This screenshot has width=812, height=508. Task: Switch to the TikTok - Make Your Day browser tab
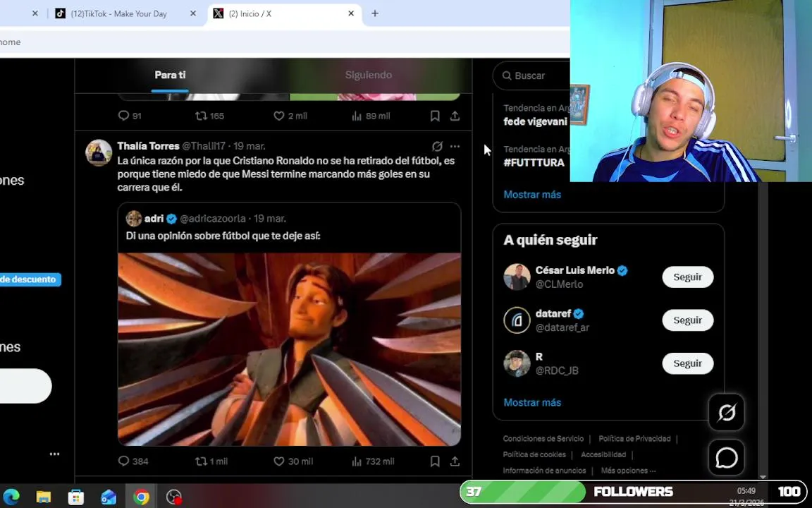(118, 13)
